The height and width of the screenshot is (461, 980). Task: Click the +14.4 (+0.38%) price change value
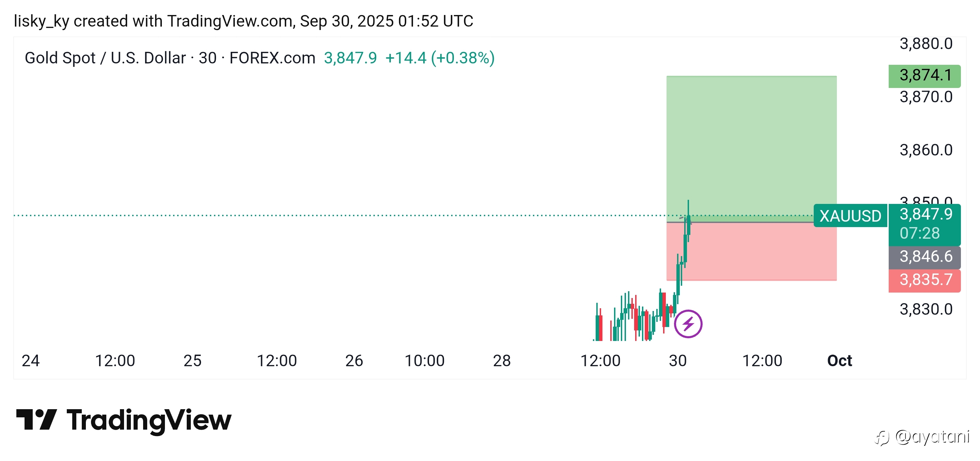[x=440, y=58]
